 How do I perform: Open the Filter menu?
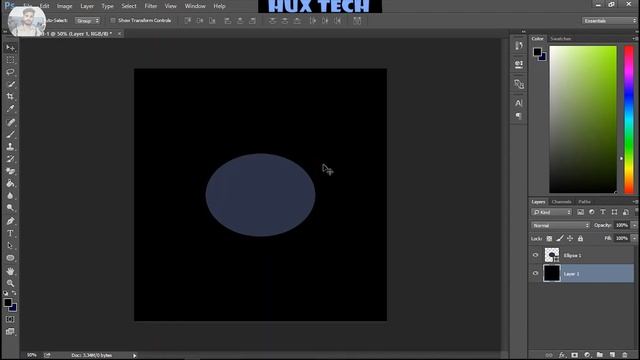[151, 6]
